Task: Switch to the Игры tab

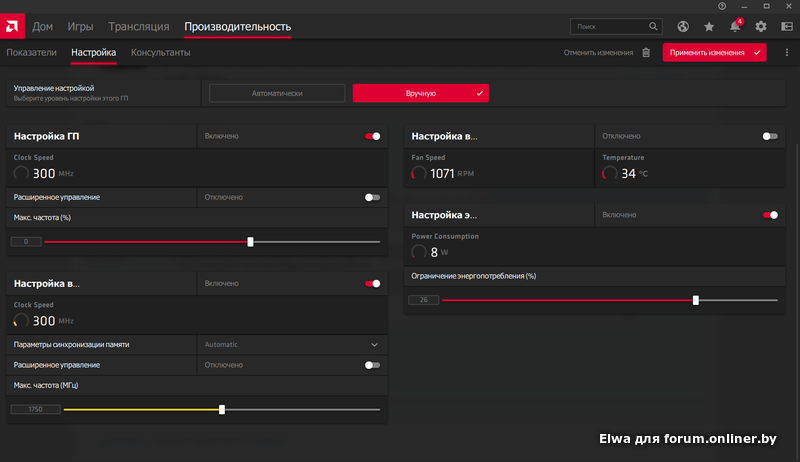Action: (80, 26)
